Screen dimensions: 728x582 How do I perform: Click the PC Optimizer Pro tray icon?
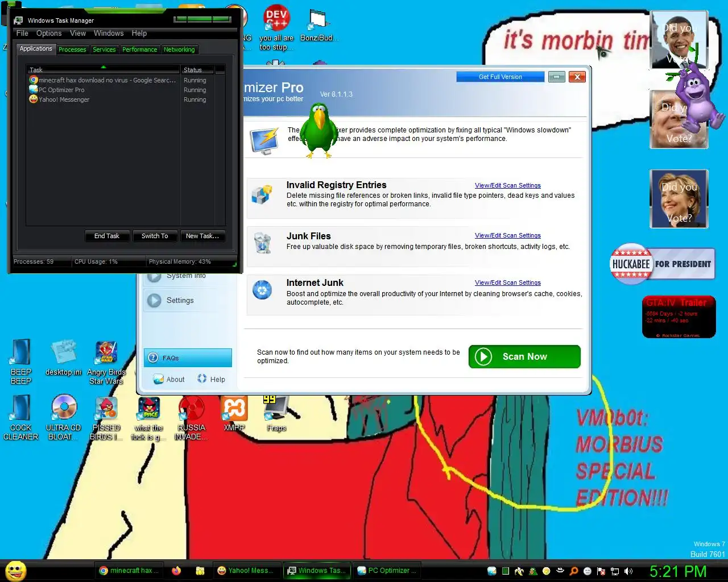492,571
